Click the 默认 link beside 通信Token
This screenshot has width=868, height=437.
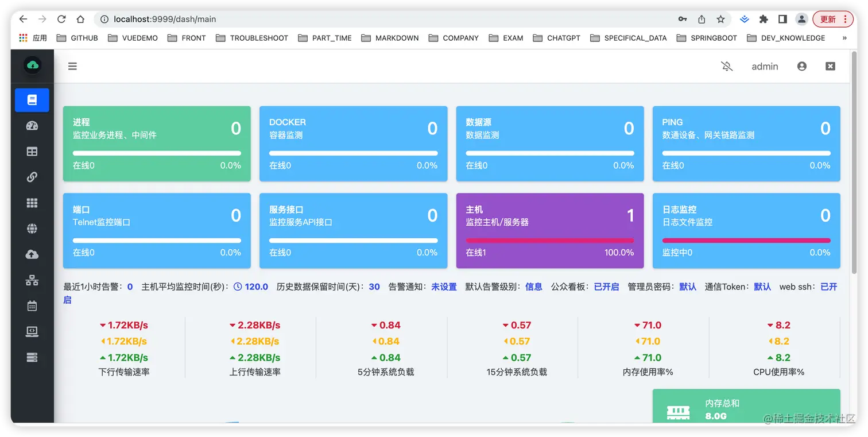pyautogui.click(x=762, y=287)
